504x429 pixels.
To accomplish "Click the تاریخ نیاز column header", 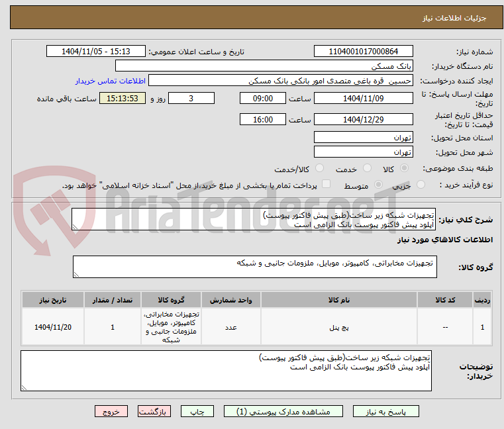I will (53, 300).
